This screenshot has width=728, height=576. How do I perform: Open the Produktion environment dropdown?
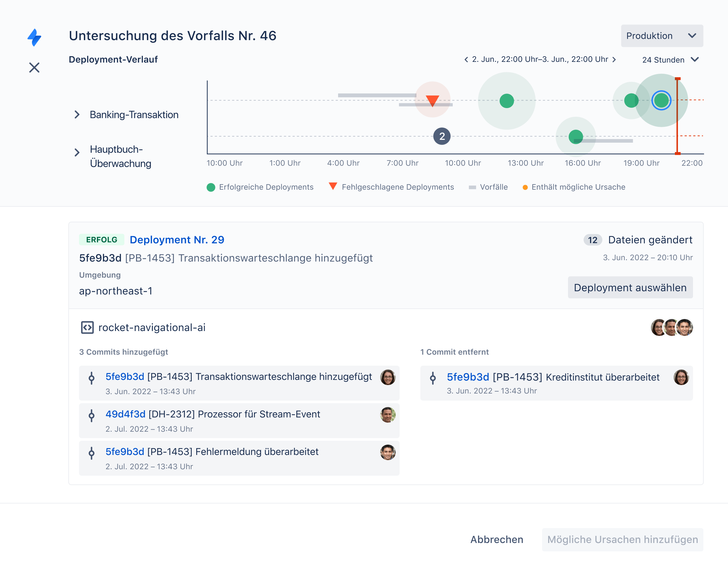pyautogui.click(x=662, y=36)
